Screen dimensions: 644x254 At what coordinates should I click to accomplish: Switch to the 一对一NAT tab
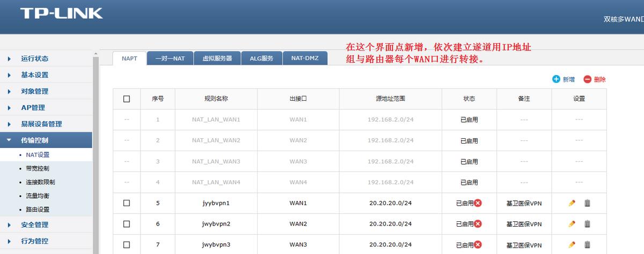tap(170, 58)
